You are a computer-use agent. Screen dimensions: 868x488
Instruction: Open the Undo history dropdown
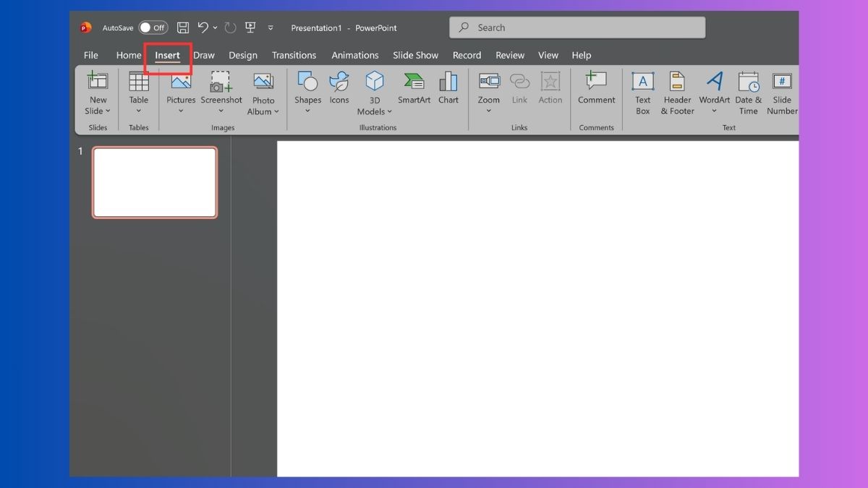tap(215, 28)
